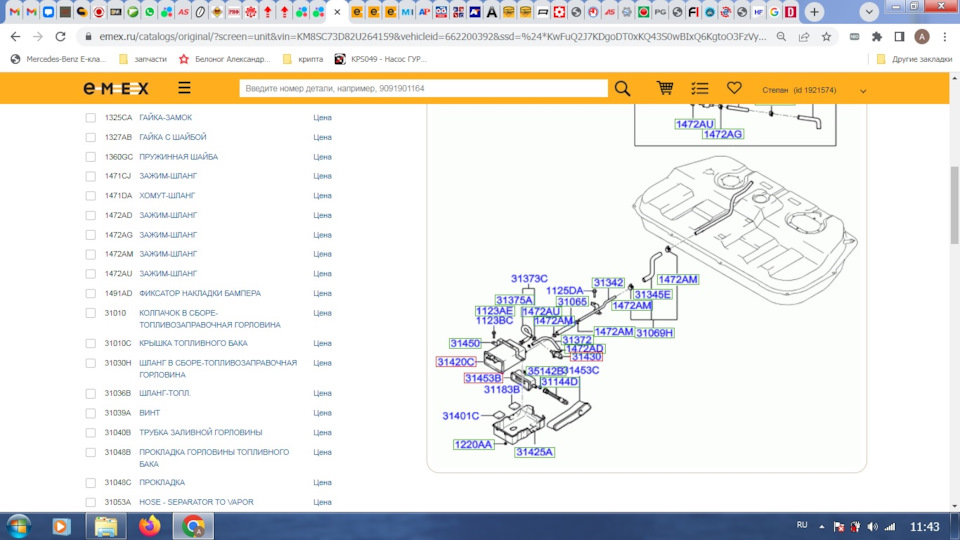
Task: Reload the page
Action: (61, 36)
